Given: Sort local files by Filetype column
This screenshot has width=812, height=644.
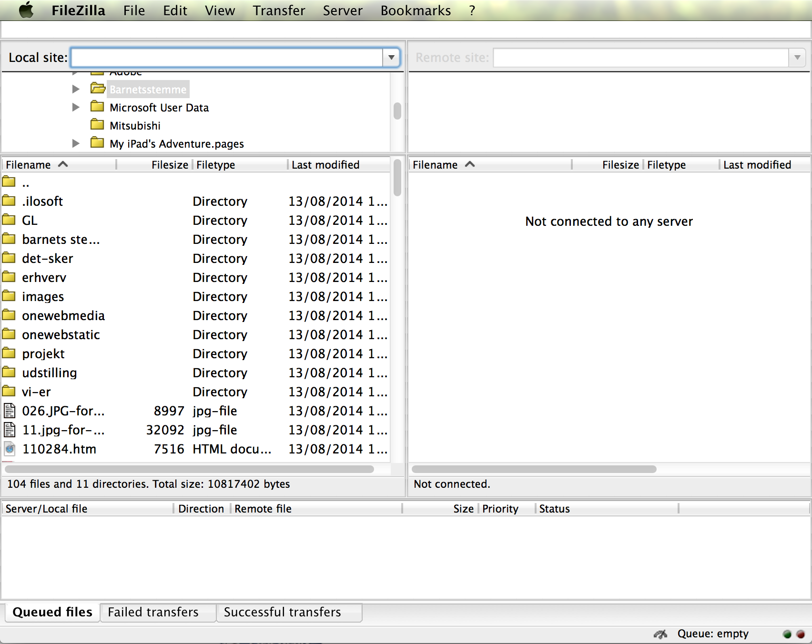Looking at the screenshot, I should point(240,165).
